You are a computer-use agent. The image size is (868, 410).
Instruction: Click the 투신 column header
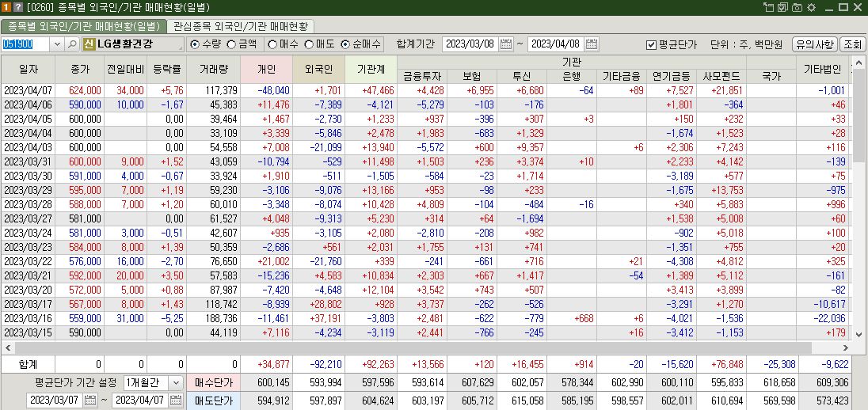[x=522, y=76]
